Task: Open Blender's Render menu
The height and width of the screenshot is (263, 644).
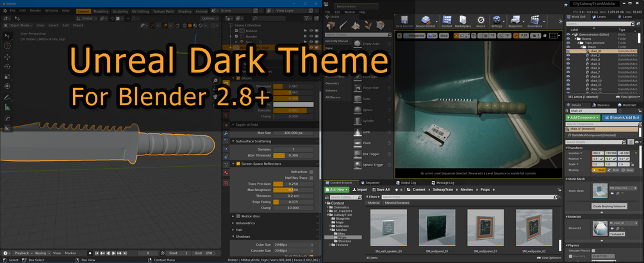Action: pyautogui.click(x=36, y=10)
